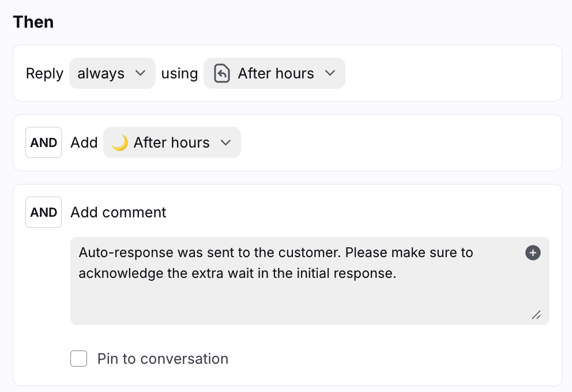Click the chevron next to After hours template
The width and height of the screenshot is (572, 392).
pos(330,74)
